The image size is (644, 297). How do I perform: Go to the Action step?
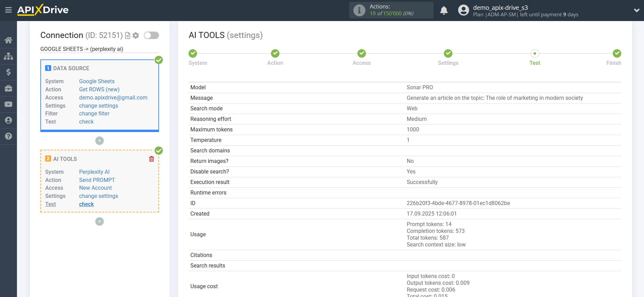click(275, 53)
